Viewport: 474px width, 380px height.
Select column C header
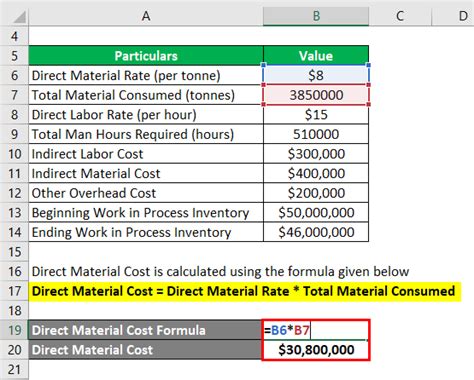[x=400, y=16]
